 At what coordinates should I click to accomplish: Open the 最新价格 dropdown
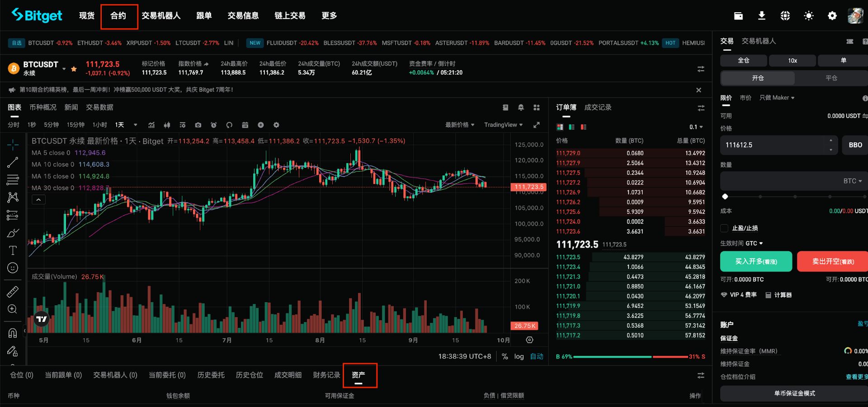click(x=459, y=125)
